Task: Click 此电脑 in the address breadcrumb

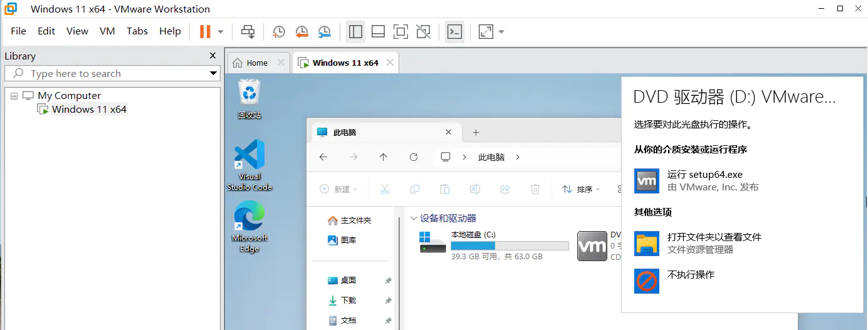Action: [491, 157]
